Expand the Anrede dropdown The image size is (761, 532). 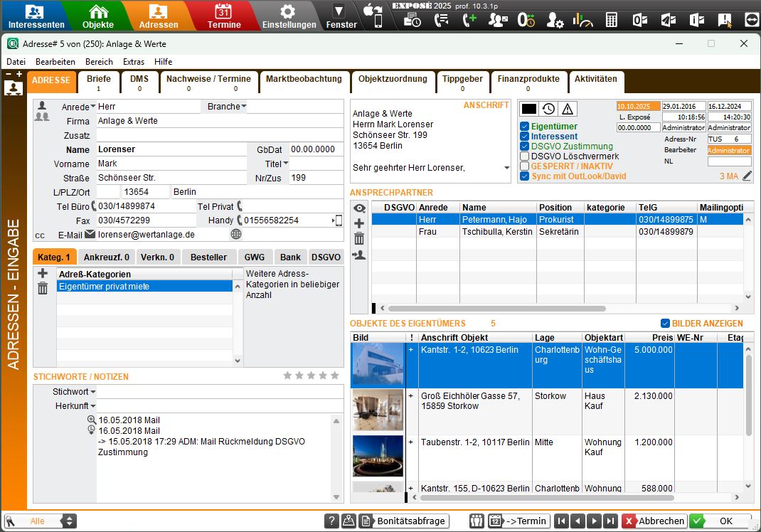click(x=93, y=107)
